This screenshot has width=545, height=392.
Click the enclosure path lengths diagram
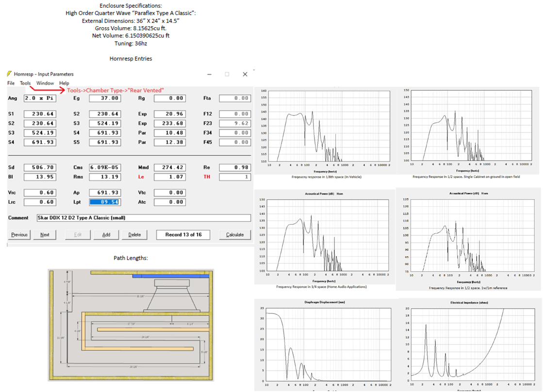coord(131,325)
